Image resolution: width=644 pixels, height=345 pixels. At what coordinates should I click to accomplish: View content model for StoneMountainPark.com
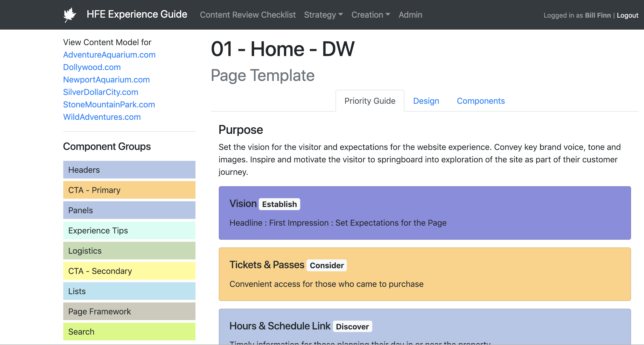(x=109, y=105)
